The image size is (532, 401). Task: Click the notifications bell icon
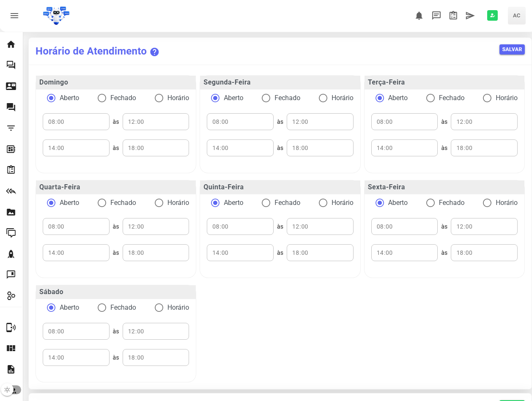(x=419, y=16)
